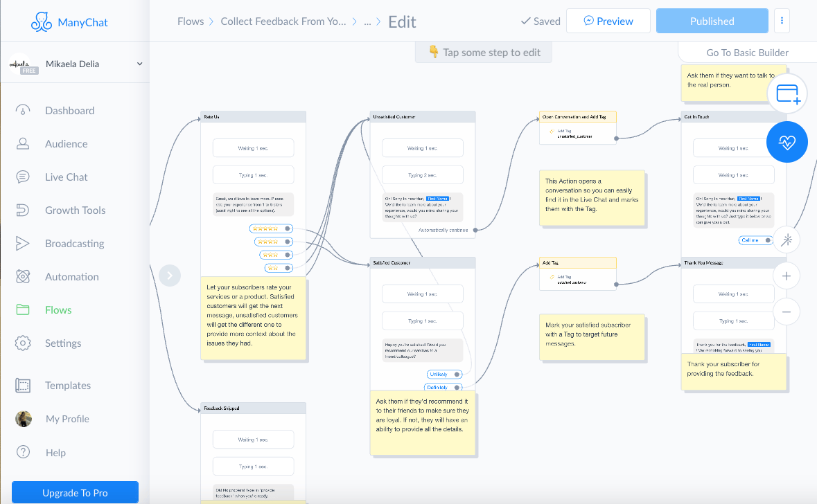This screenshot has width=817, height=504.
Task: Click the Broadcasting paper plane icon
Action: 22,243
